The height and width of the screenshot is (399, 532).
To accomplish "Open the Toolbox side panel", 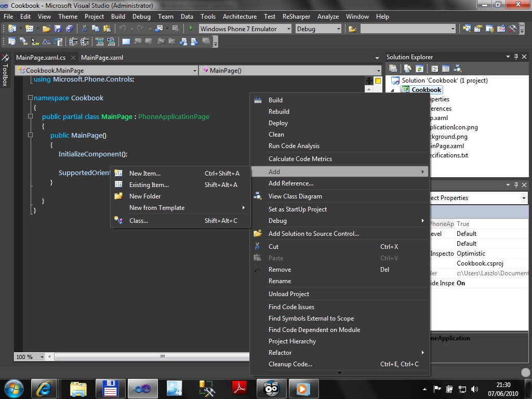I will (5, 70).
